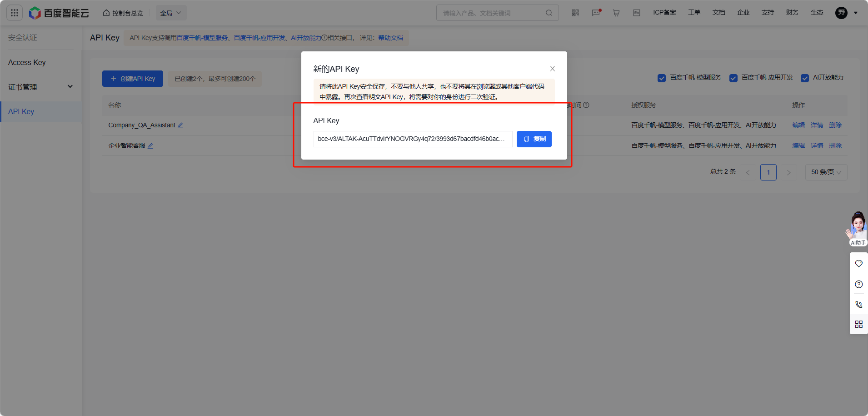The height and width of the screenshot is (416, 868).
Task: Open the message notifications icon
Action: click(596, 12)
